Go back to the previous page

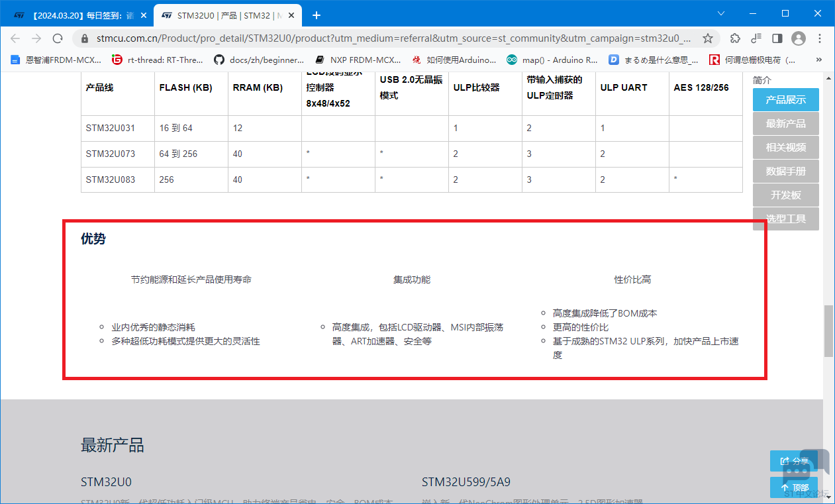click(x=16, y=38)
